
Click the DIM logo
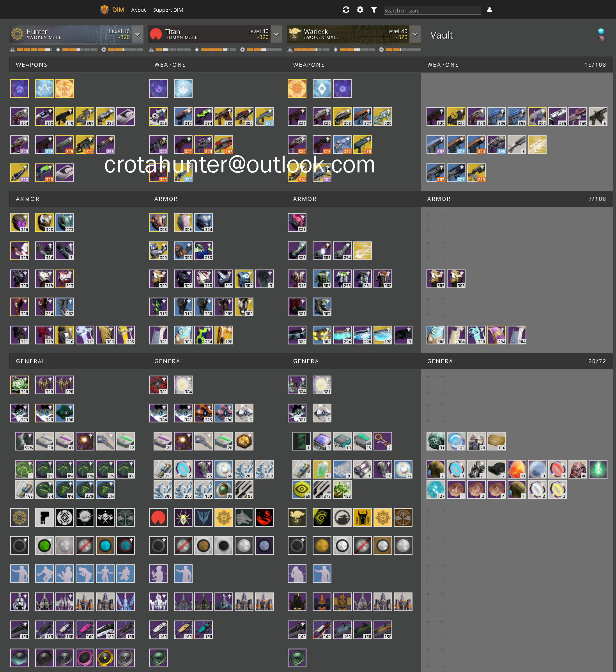pyautogui.click(x=112, y=10)
